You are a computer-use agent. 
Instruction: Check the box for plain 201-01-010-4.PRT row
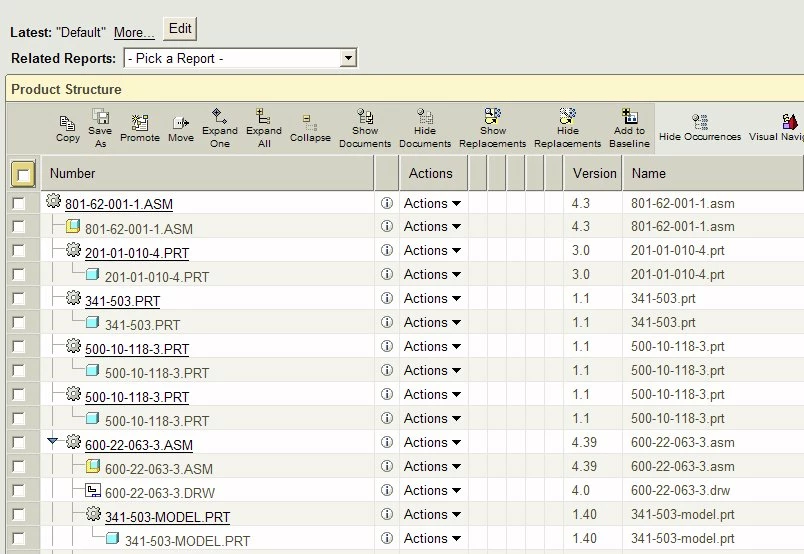click(x=18, y=274)
